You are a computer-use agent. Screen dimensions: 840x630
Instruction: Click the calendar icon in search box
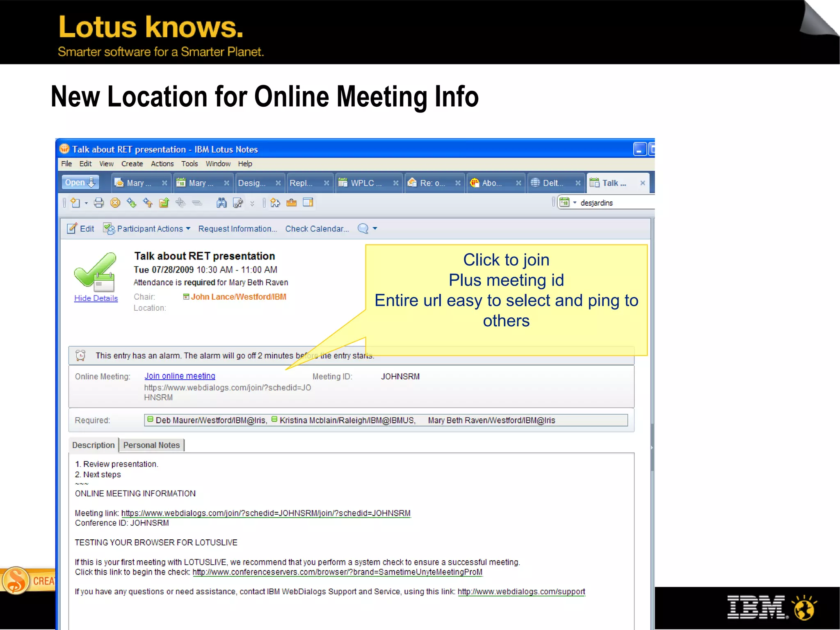pos(565,203)
